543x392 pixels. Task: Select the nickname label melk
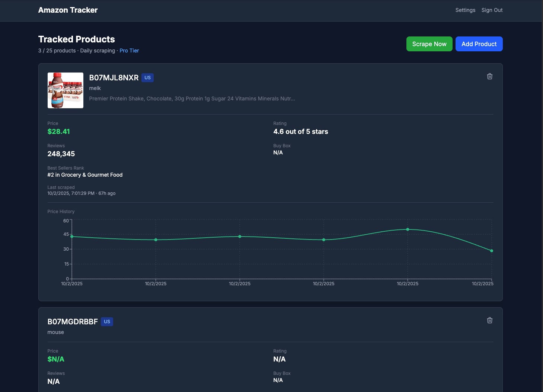pos(95,88)
